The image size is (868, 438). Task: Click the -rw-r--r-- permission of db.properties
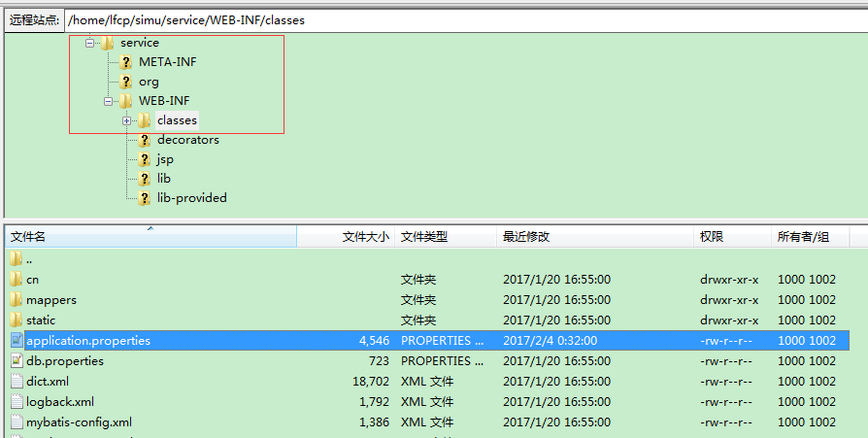click(726, 361)
